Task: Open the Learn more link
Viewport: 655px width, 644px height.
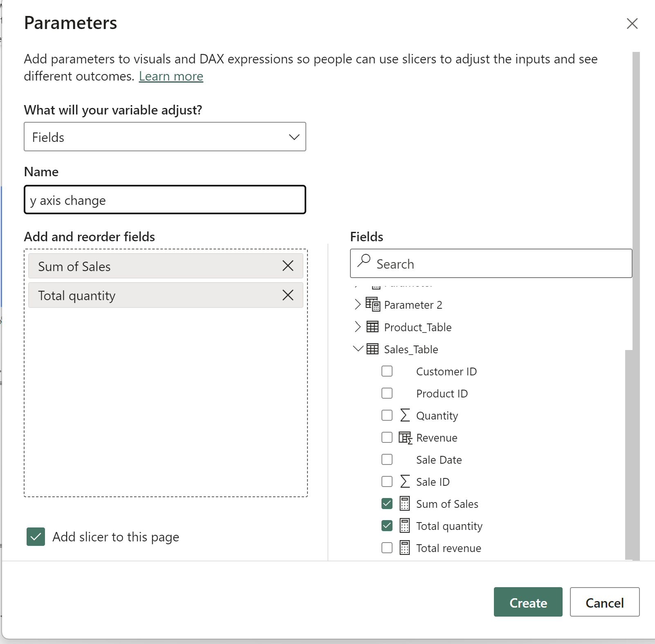Action: [171, 76]
